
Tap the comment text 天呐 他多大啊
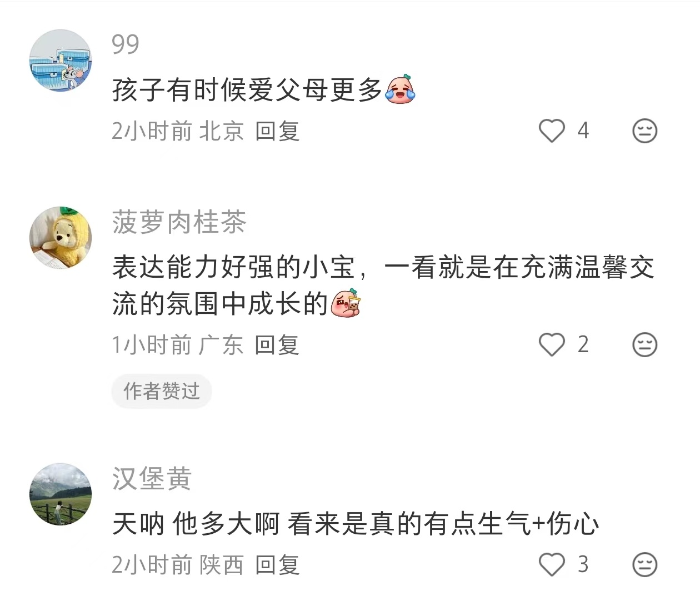tap(196, 524)
